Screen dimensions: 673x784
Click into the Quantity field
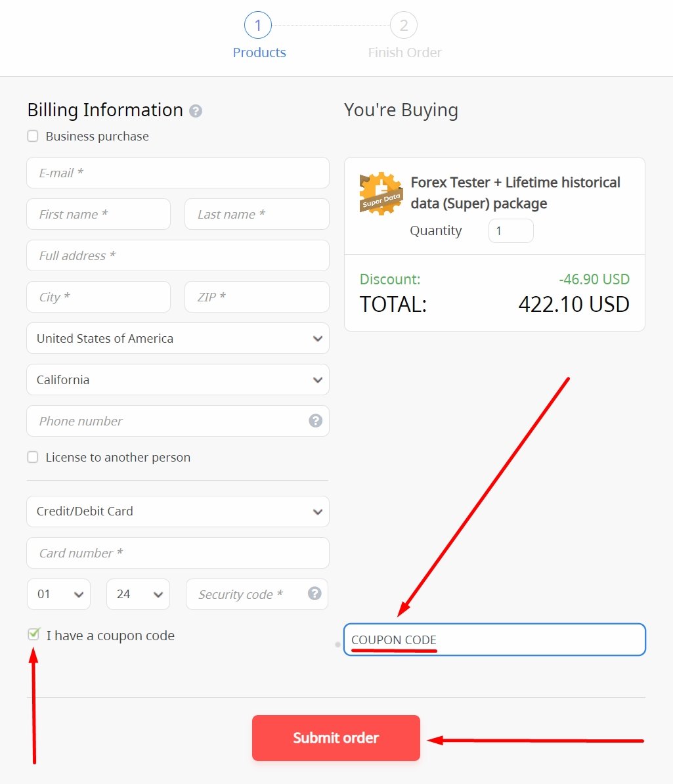(x=511, y=230)
